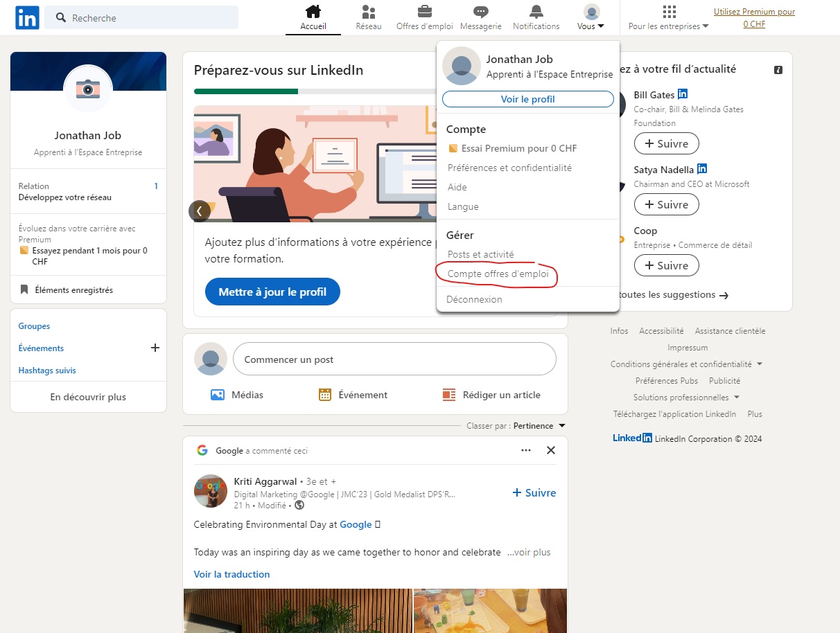The width and height of the screenshot is (840, 633).
Task: Select Compte offres d'emploi menu item
Action: click(x=498, y=274)
